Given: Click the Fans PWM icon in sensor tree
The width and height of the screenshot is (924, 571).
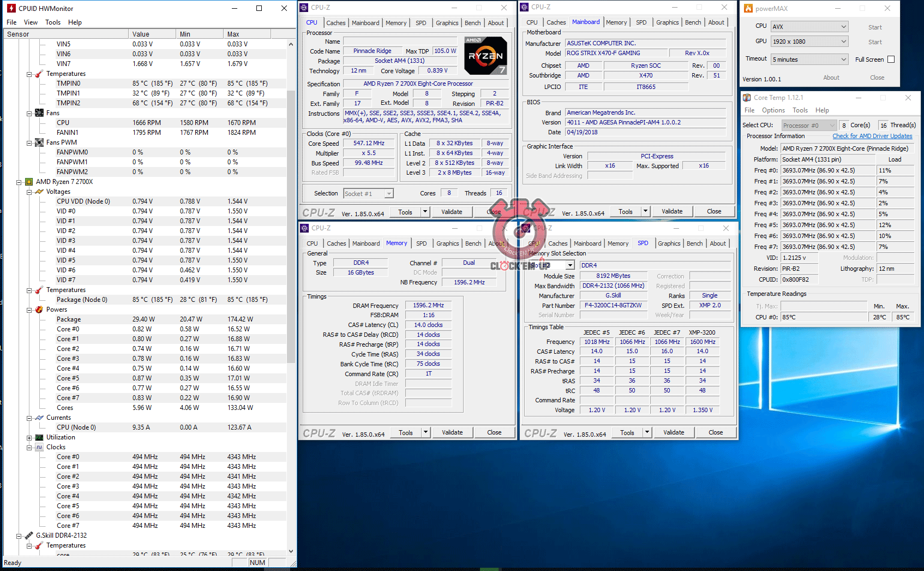Looking at the screenshot, I should pos(39,142).
